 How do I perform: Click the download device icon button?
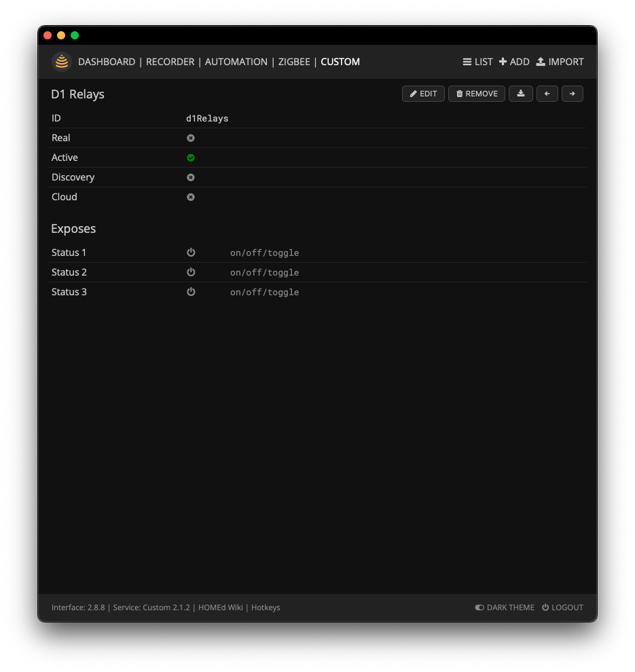(521, 94)
